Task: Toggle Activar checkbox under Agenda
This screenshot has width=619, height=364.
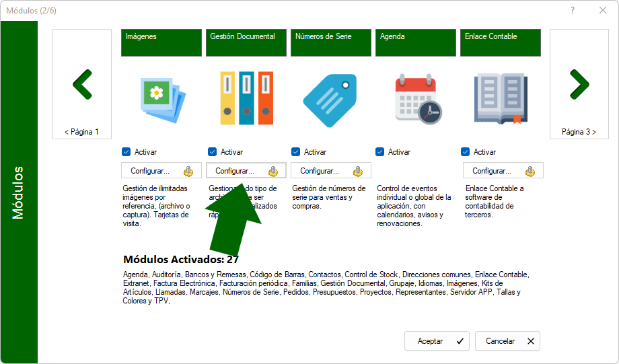Action: 380,152
